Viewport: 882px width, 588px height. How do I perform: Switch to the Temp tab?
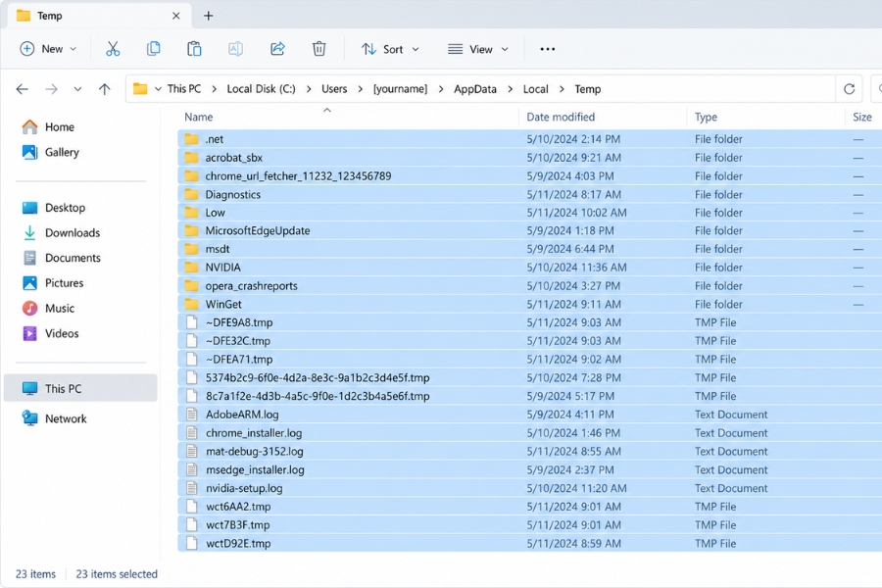coord(98,16)
